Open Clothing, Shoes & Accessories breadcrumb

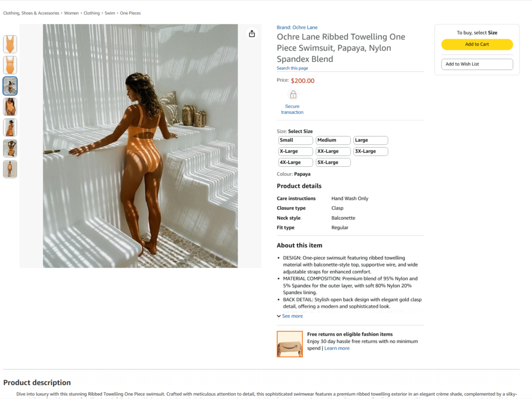31,13
